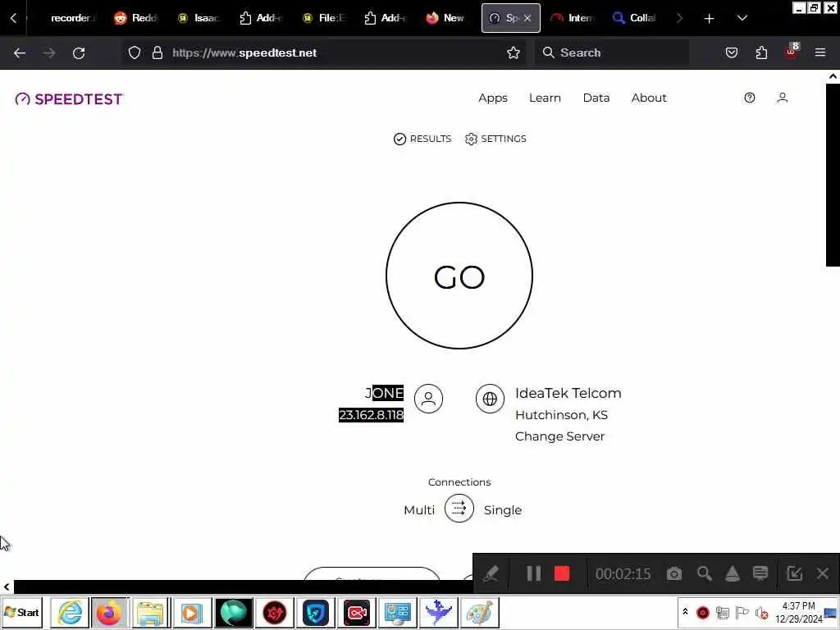Pause the screen recording
Screen dimensions: 840x630
[533, 573]
